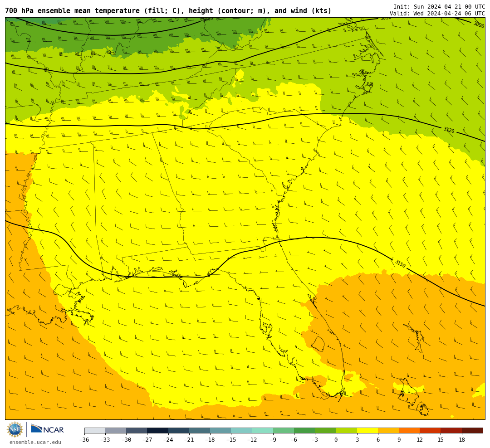Click the -21 colorbar tick label
Image resolution: width=490 pixels, height=448 pixels.
(189, 440)
